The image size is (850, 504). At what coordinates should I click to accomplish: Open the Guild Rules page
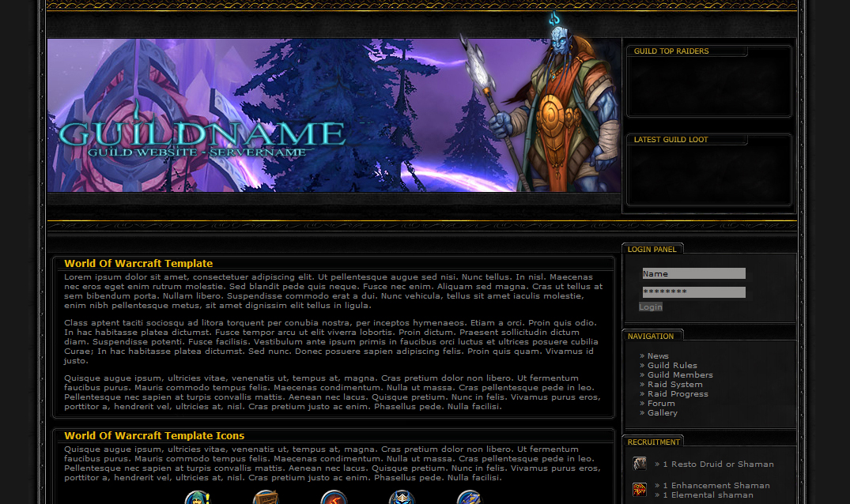pos(672,366)
